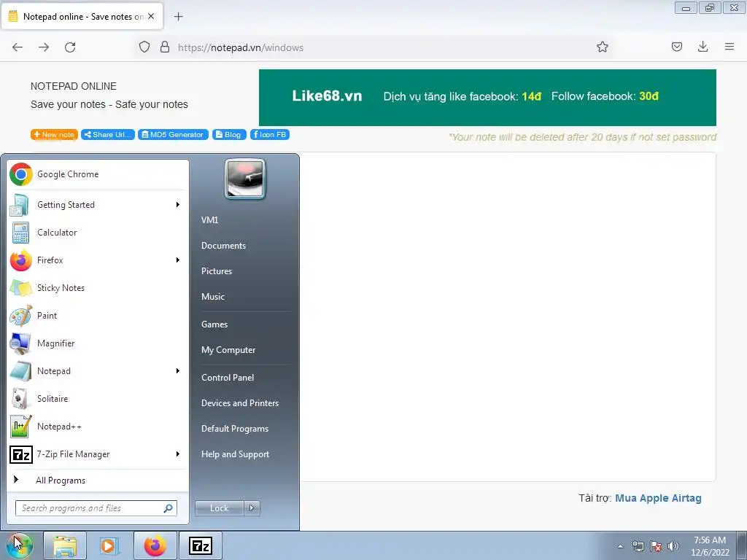
Task: Launch Firefox from the Start menu list
Action: [x=98, y=260]
